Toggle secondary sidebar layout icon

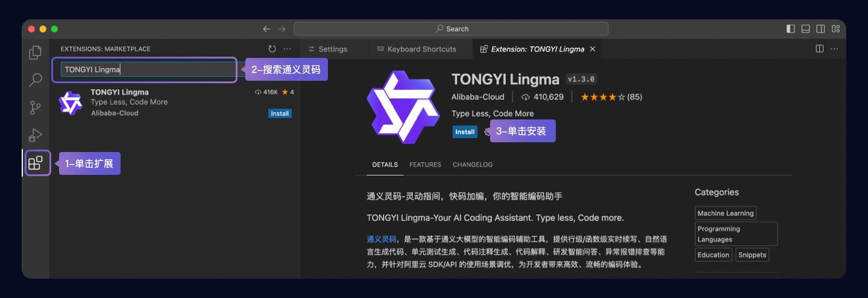[820, 29]
